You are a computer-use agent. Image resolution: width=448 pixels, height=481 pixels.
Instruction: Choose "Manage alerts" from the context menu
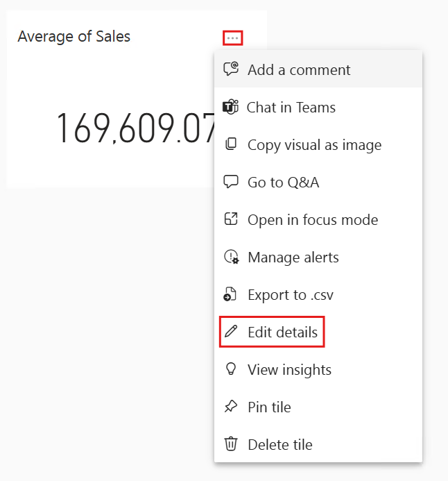tap(293, 257)
